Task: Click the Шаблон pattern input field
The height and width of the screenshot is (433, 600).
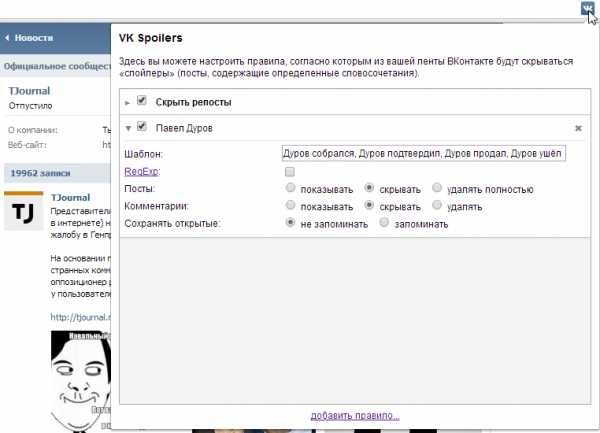Action: pyautogui.click(x=424, y=153)
